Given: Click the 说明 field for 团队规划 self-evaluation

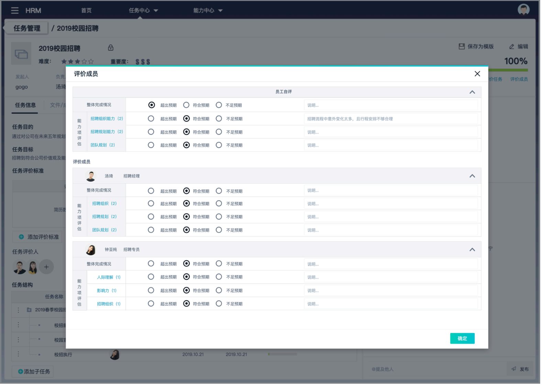Looking at the screenshot, I should (390, 145).
